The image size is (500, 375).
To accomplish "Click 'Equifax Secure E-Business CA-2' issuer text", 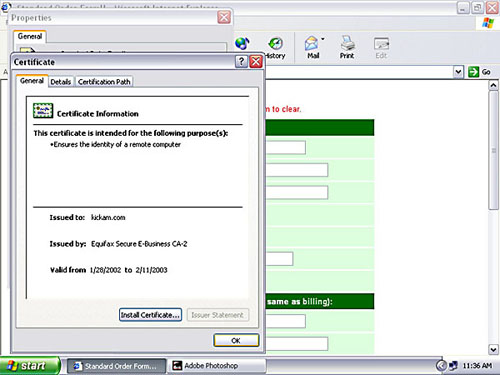I will [x=139, y=244].
